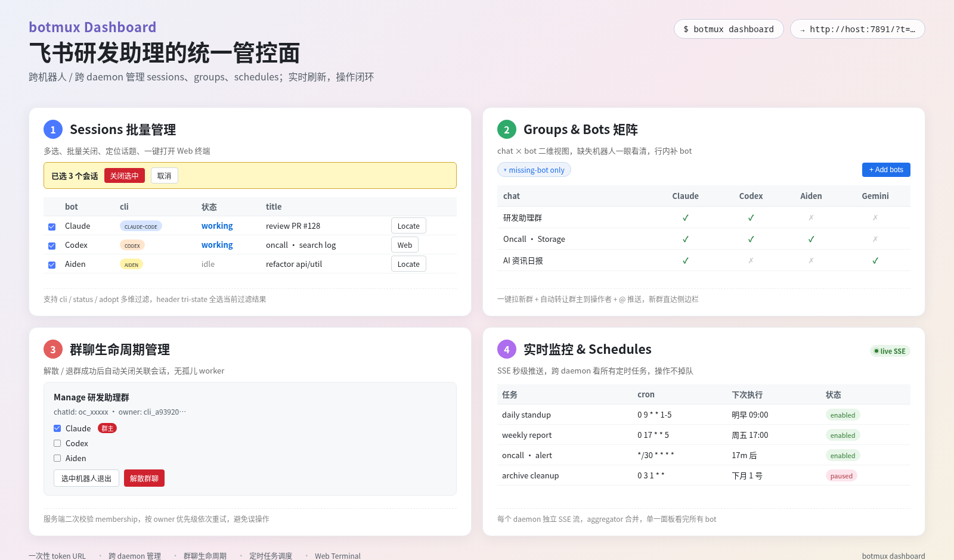Click Web Terminal in the footer
Image resolution: width=954 pixels, height=560 pixels.
click(x=337, y=556)
